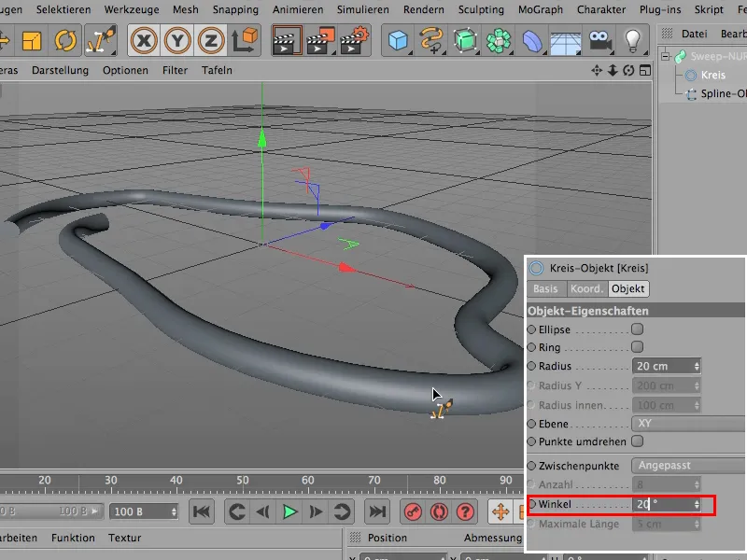Open the Sculpting menu

[x=481, y=9]
